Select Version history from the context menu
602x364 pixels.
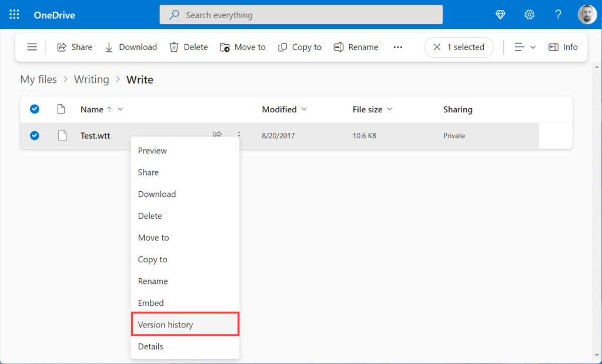(165, 324)
